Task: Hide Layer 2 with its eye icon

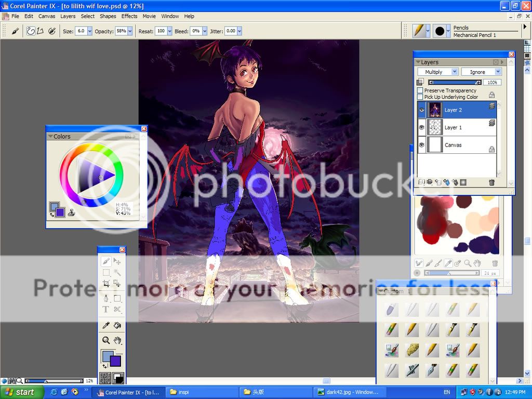Action: [x=421, y=110]
